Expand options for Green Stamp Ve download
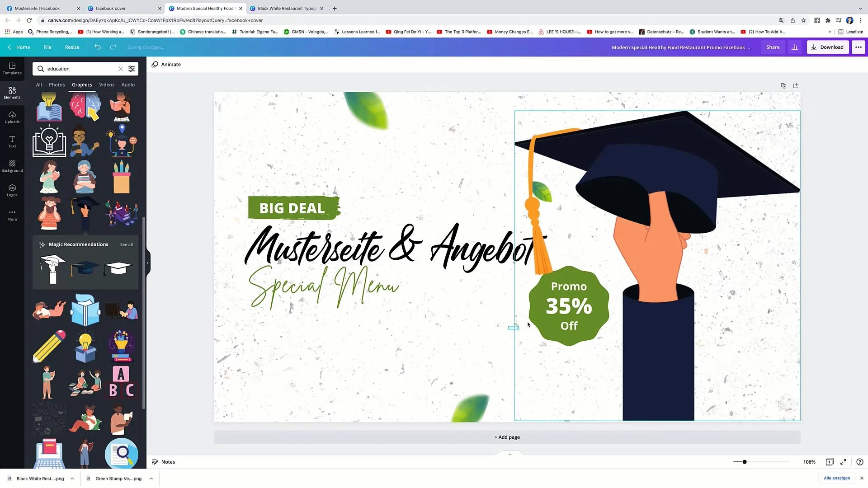The image size is (868, 488). tap(151, 479)
